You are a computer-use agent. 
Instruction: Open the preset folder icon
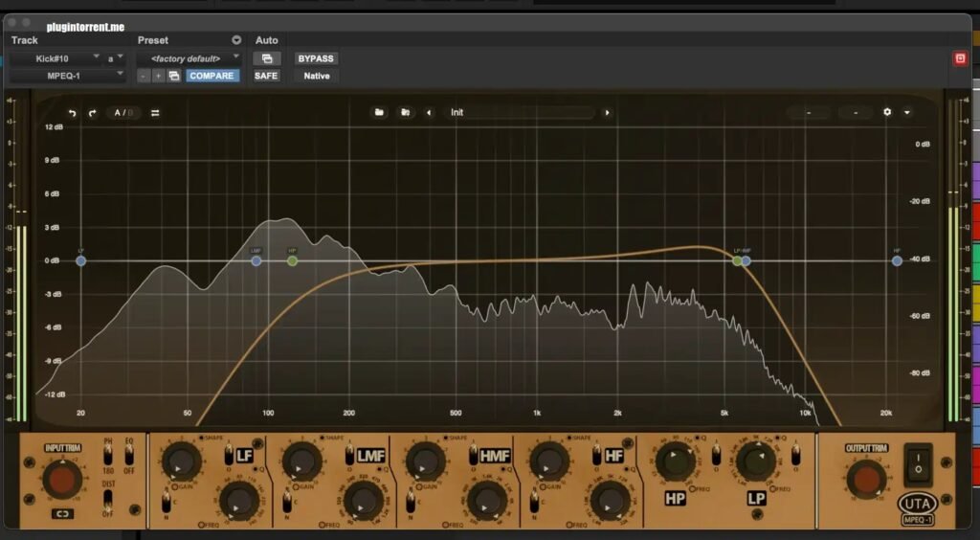point(379,113)
